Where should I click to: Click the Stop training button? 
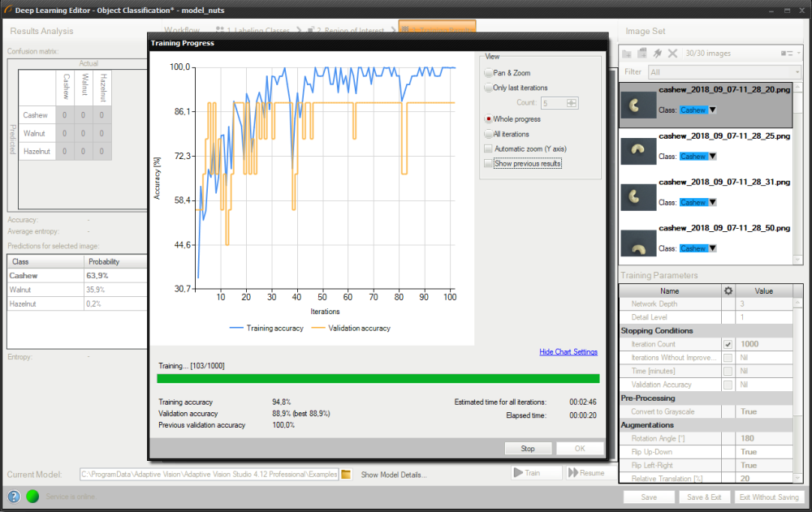[x=527, y=449]
